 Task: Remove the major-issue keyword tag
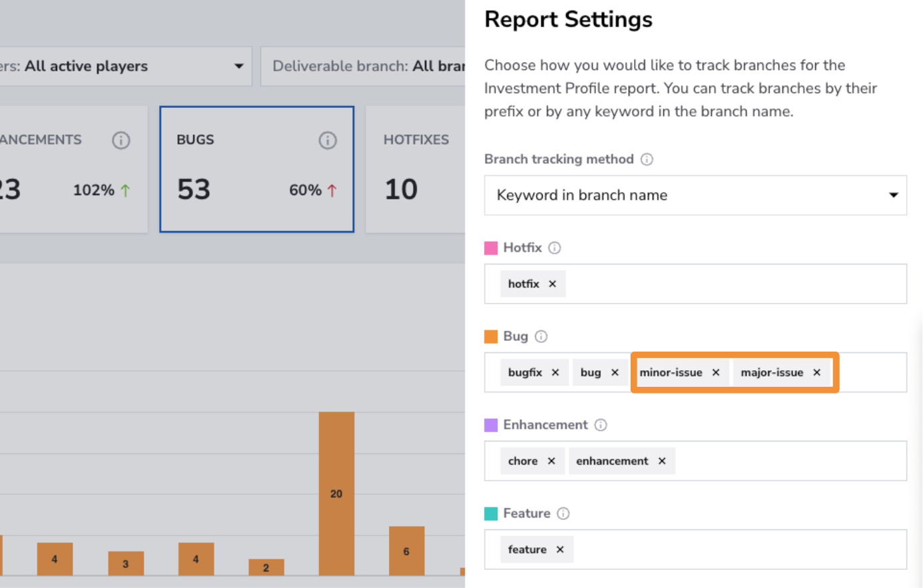click(817, 372)
